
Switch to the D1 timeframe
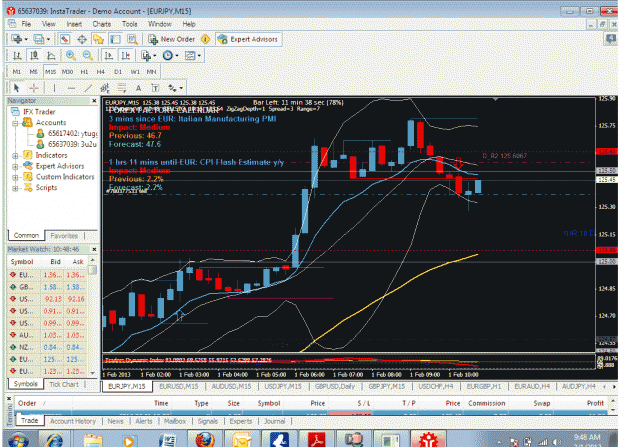coord(118,72)
